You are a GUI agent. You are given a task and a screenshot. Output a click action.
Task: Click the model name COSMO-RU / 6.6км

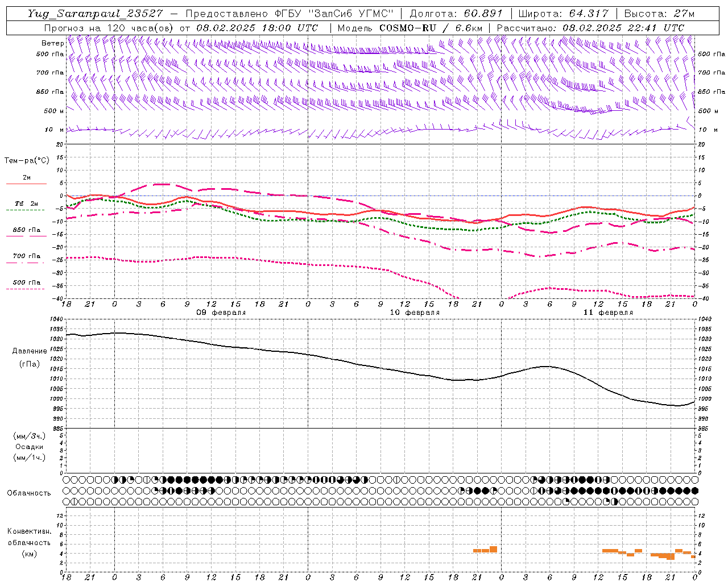[x=431, y=28]
